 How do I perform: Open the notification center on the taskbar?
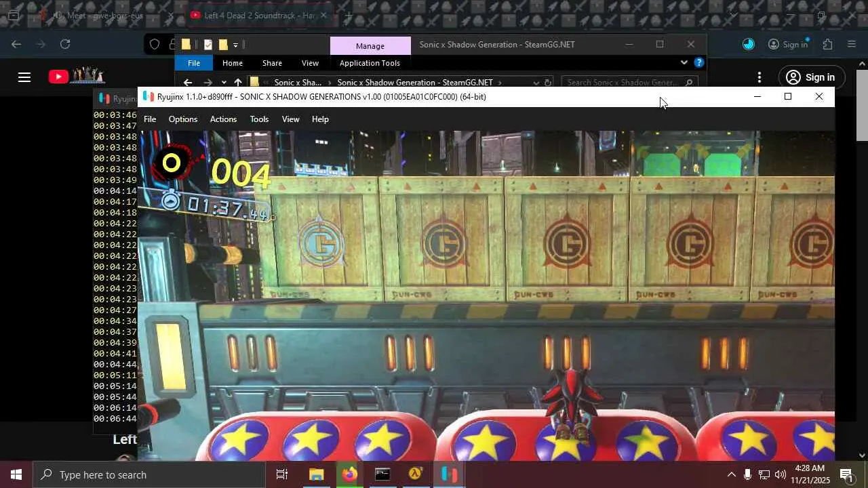[x=846, y=474]
